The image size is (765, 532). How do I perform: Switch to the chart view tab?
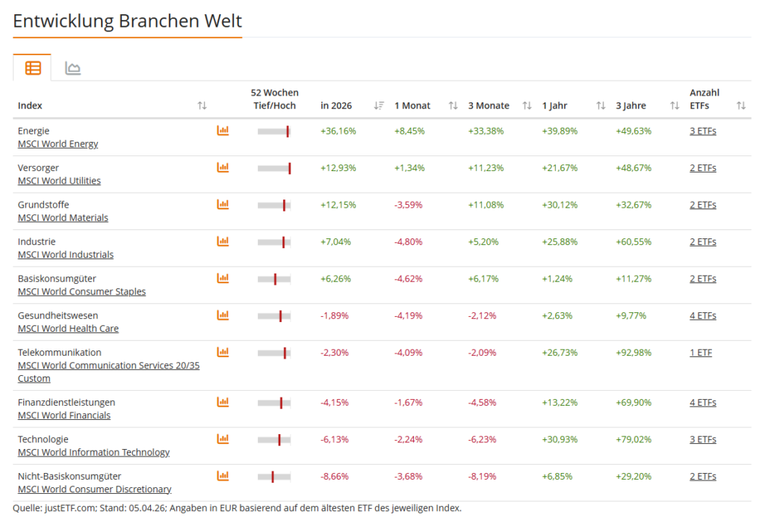pos(72,69)
